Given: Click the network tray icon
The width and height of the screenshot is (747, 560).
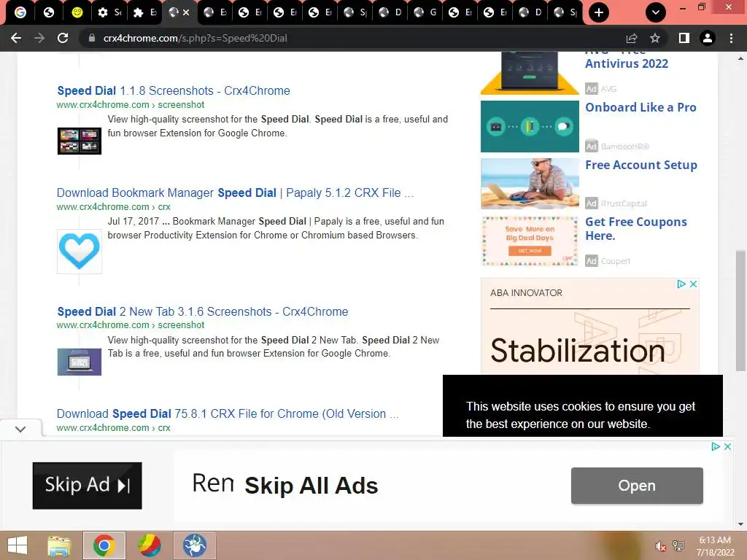Looking at the screenshot, I should pyautogui.click(x=678, y=546).
